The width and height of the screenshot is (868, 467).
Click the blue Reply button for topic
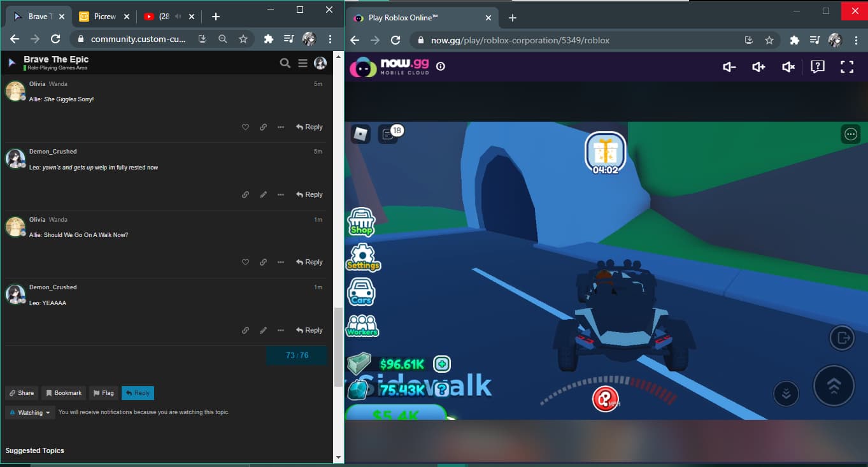[x=138, y=393]
